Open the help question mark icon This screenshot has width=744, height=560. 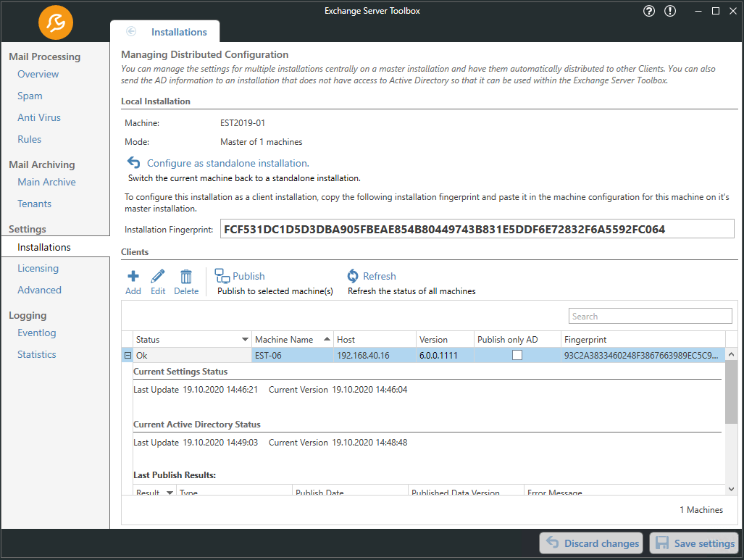point(648,11)
